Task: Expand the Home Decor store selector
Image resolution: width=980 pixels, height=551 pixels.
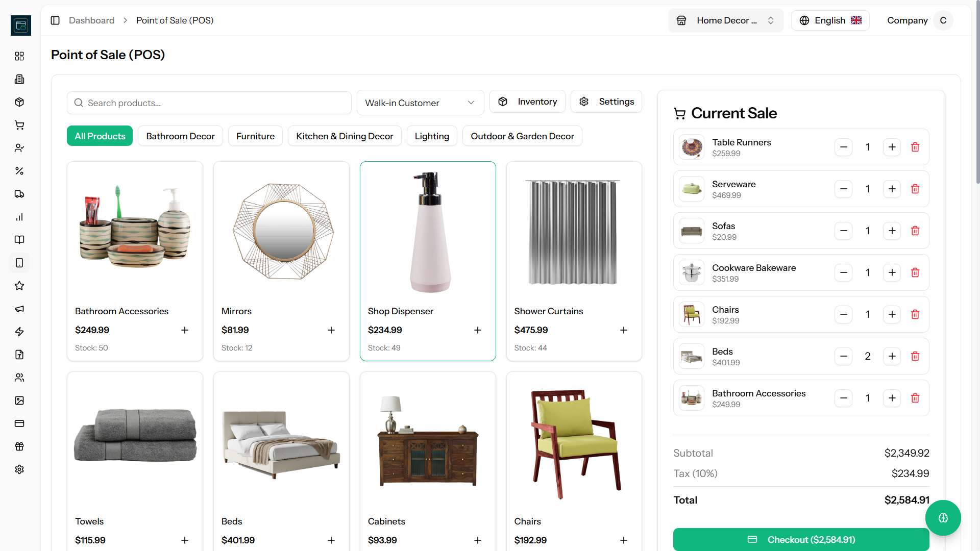Action: (x=725, y=20)
